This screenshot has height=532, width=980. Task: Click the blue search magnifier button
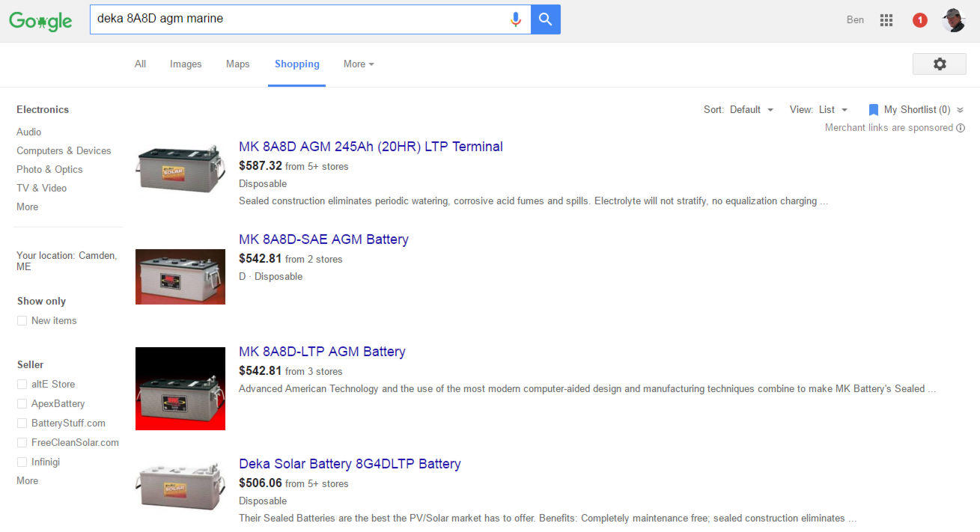(x=546, y=19)
